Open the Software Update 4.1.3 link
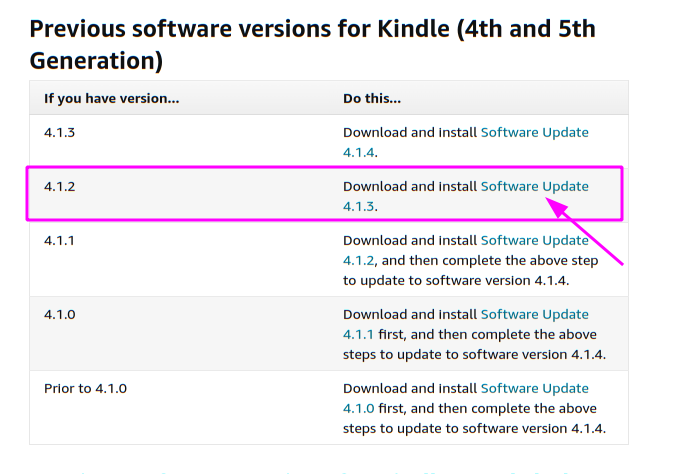Screen dimensions: 678x474 tap(534, 186)
